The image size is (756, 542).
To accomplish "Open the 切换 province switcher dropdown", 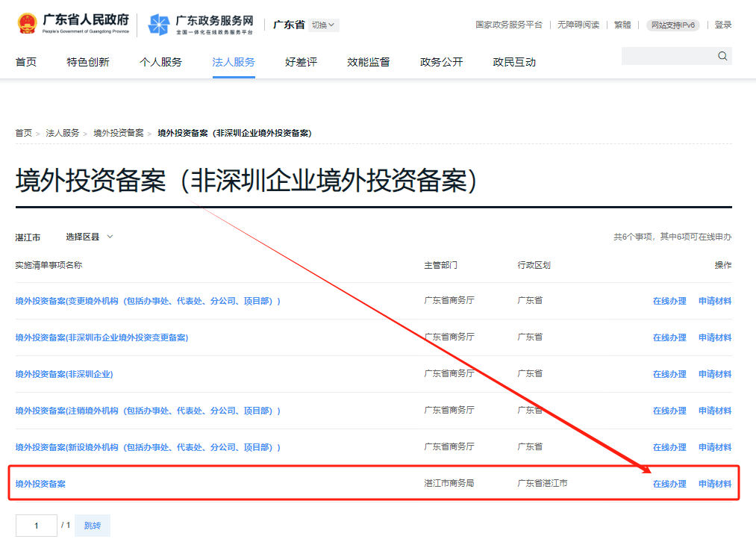I will click(323, 25).
